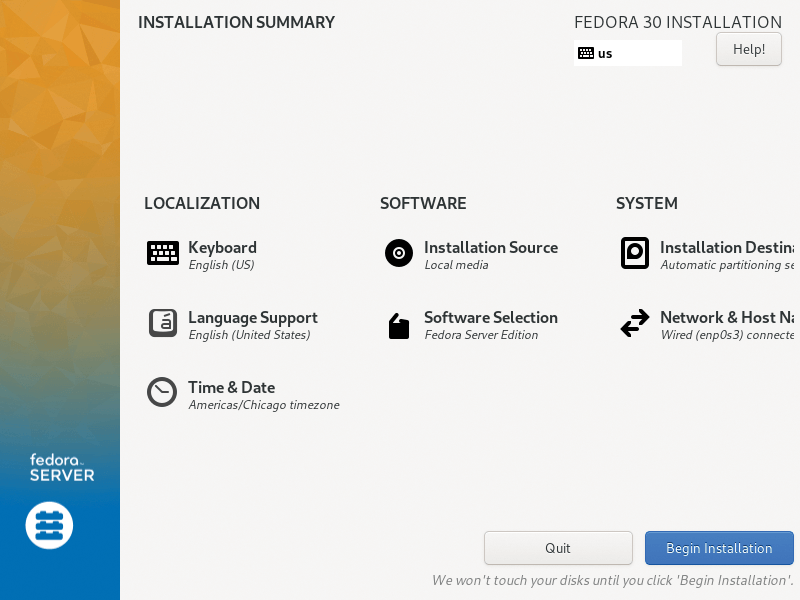
Task: Open the Keyboard configuration label
Action: (x=222, y=247)
